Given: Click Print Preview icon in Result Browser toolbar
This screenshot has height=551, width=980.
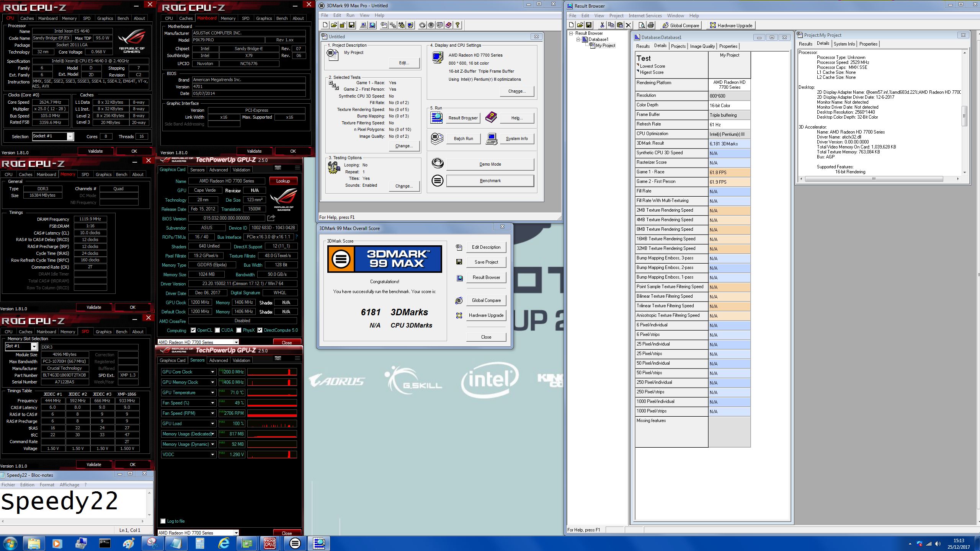Looking at the screenshot, I should coord(642,25).
